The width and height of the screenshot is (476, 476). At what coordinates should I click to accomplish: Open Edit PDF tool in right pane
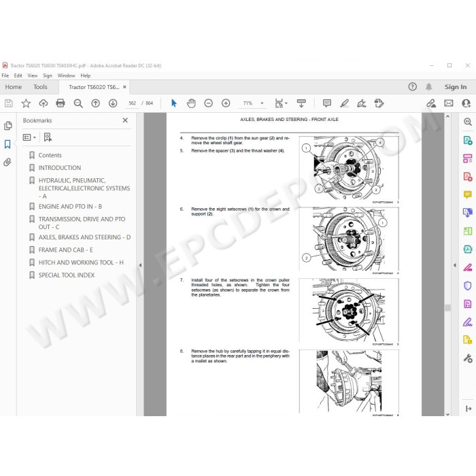(x=468, y=158)
